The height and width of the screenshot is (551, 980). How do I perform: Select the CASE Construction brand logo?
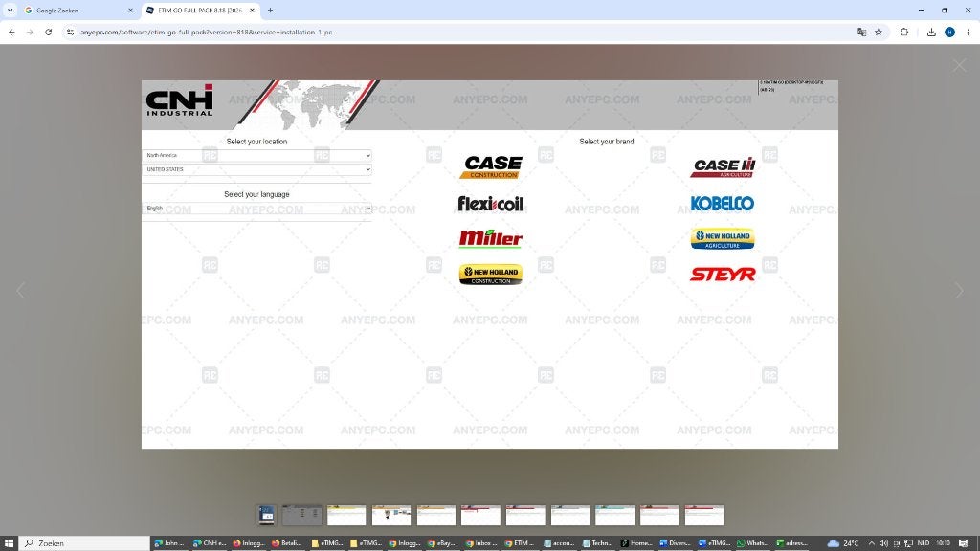491,166
